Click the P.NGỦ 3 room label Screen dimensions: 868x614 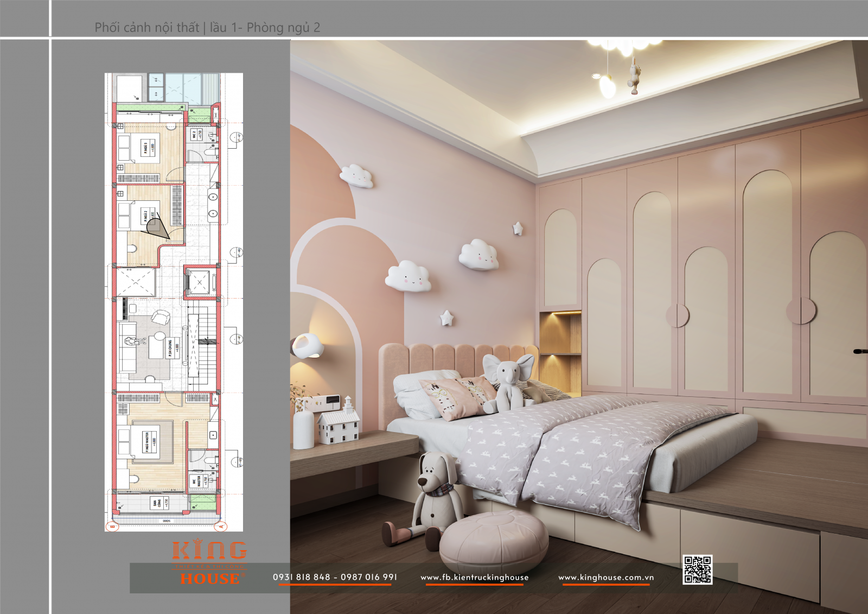[145, 148]
